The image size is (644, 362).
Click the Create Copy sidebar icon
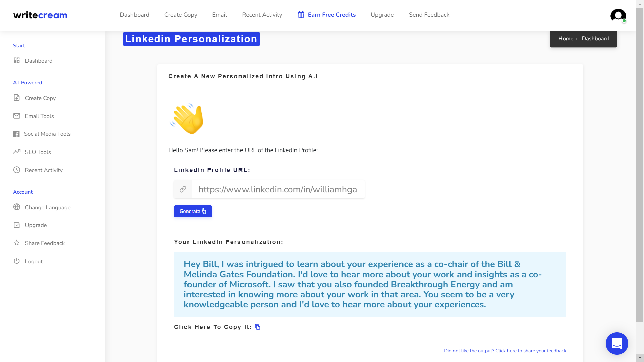[17, 98]
